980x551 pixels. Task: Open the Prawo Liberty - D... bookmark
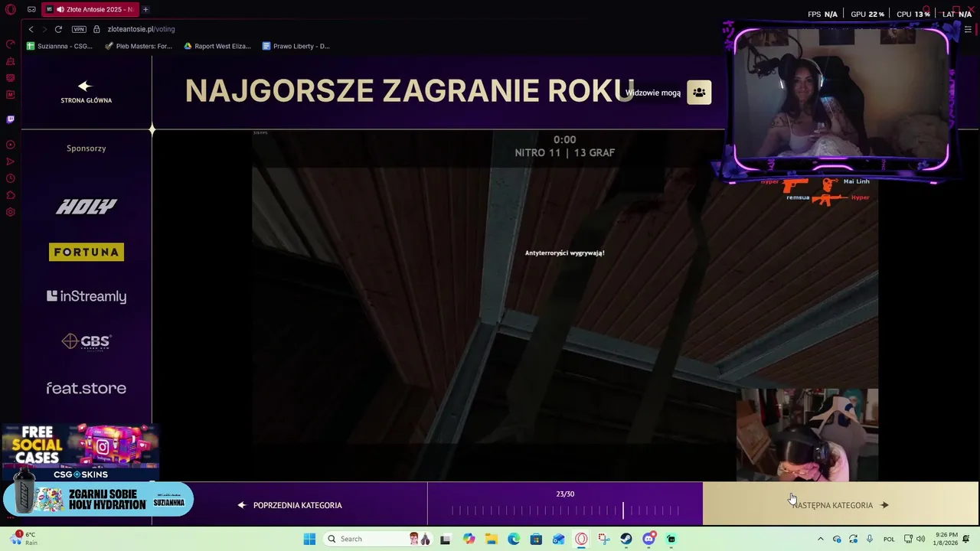click(296, 46)
